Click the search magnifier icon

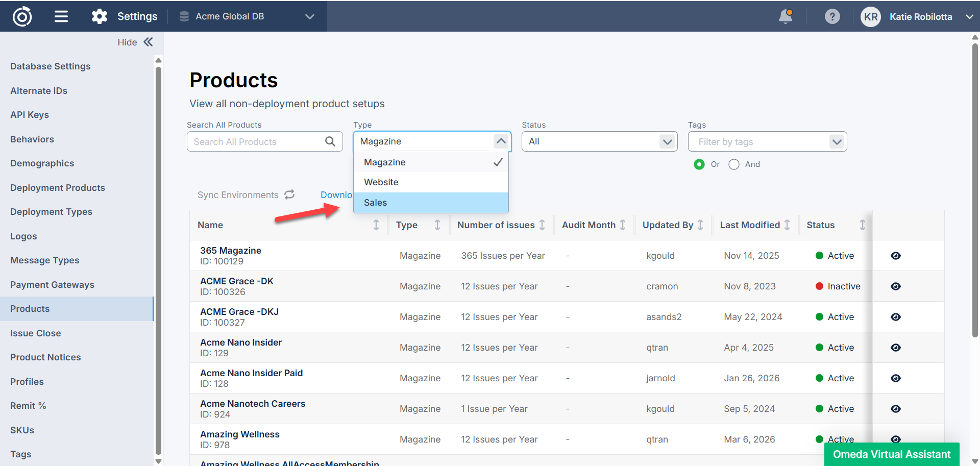tap(330, 141)
